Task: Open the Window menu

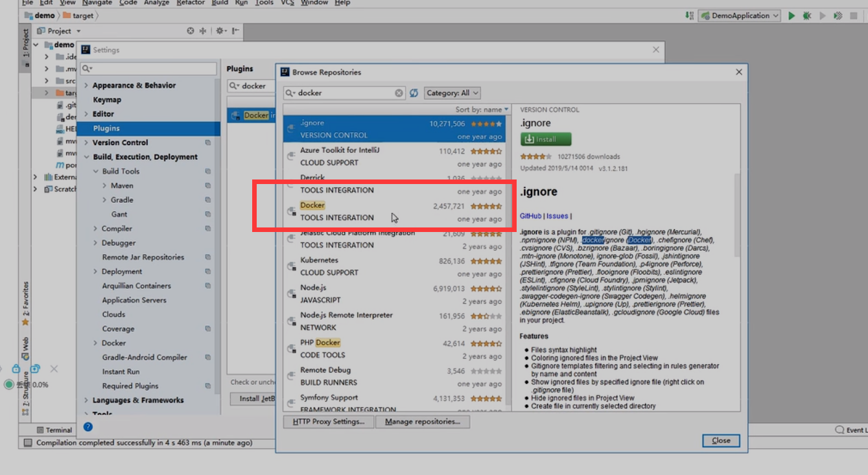Action: 314,3
